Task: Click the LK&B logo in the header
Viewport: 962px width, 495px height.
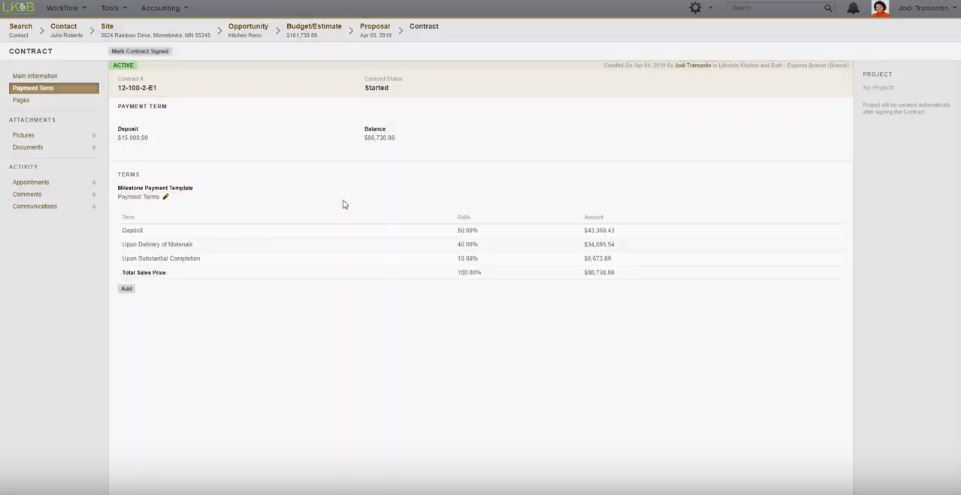Action: pos(18,8)
